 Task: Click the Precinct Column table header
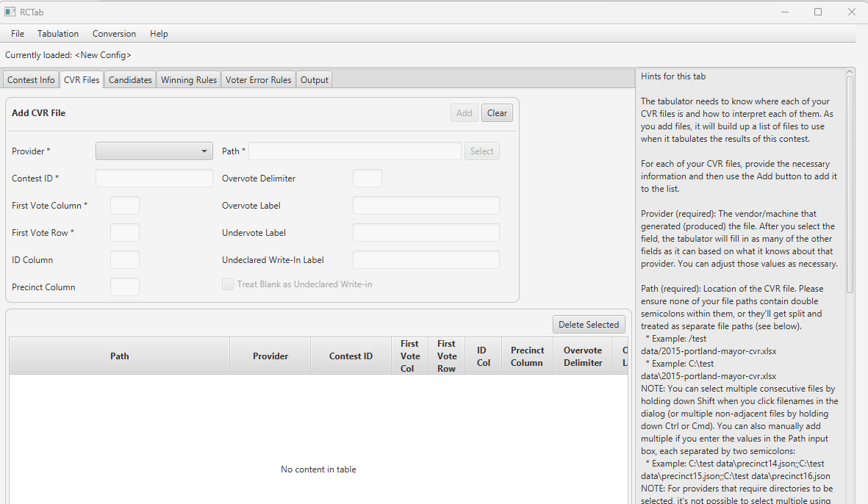tap(527, 356)
